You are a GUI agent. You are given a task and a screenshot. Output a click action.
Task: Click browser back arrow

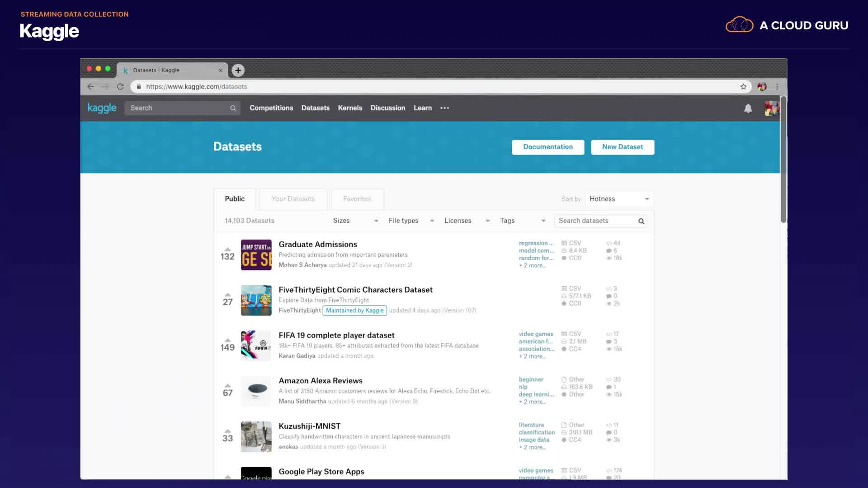[91, 87]
